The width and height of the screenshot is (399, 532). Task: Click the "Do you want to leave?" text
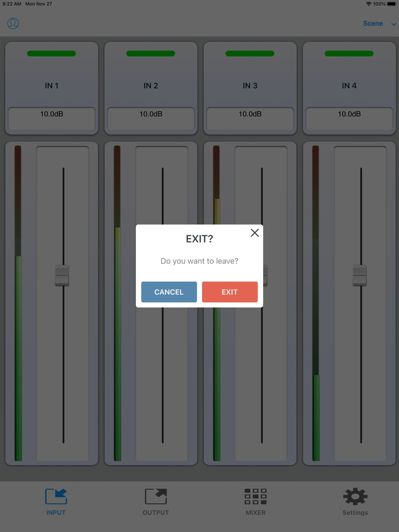pos(199,261)
